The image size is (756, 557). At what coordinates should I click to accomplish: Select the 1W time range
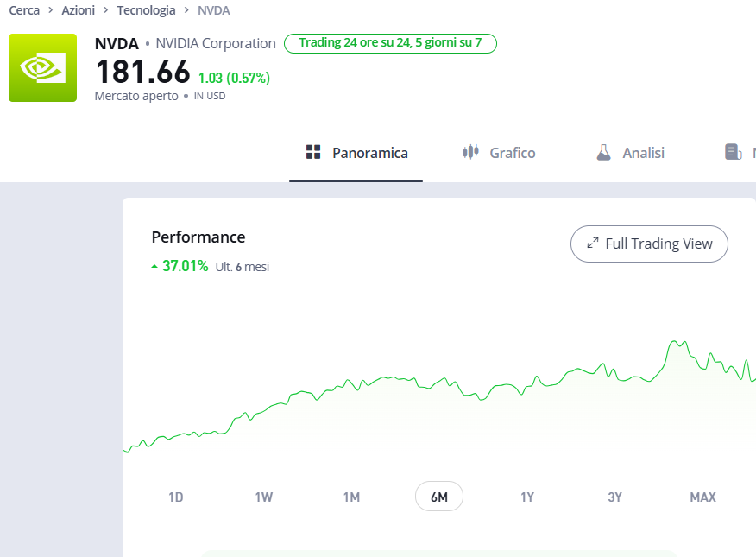point(264,497)
